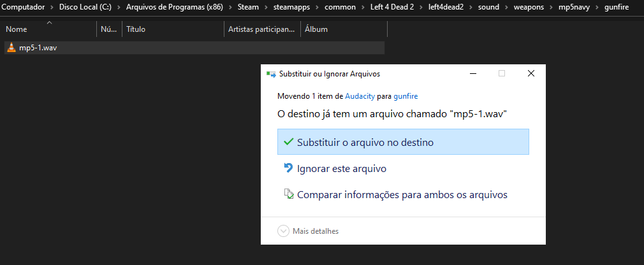
Task: Close the Substituir ou Ignorar Arquivos dialog
Action: pyautogui.click(x=531, y=73)
